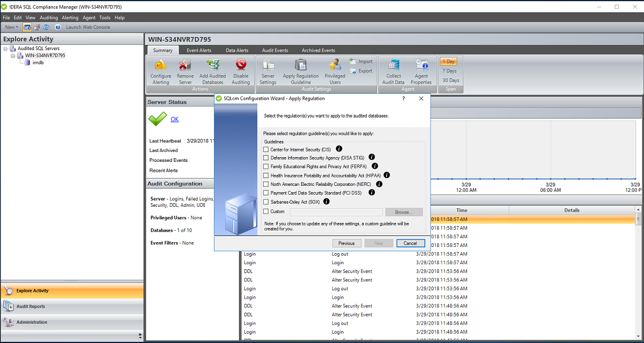
Task: Enable the HIPAA regulation checkbox
Action: (x=266, y=175)
